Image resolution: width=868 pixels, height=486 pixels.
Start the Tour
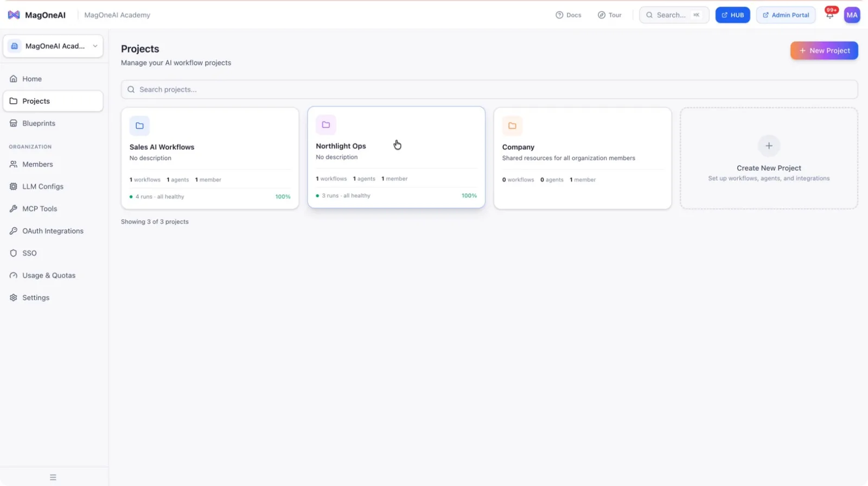(x=610, y=15)
